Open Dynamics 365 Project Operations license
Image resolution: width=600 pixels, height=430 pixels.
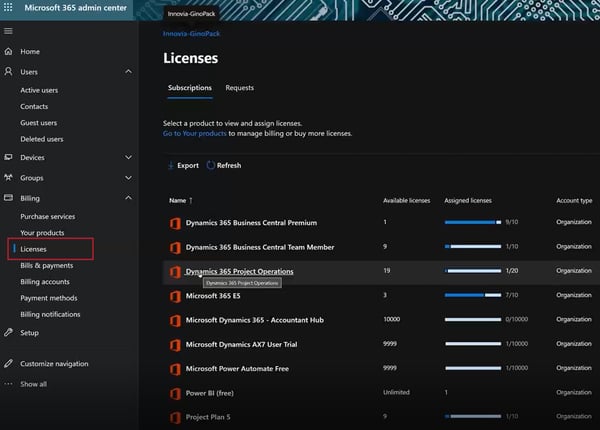pyautogui.click(x=240, y=271)
